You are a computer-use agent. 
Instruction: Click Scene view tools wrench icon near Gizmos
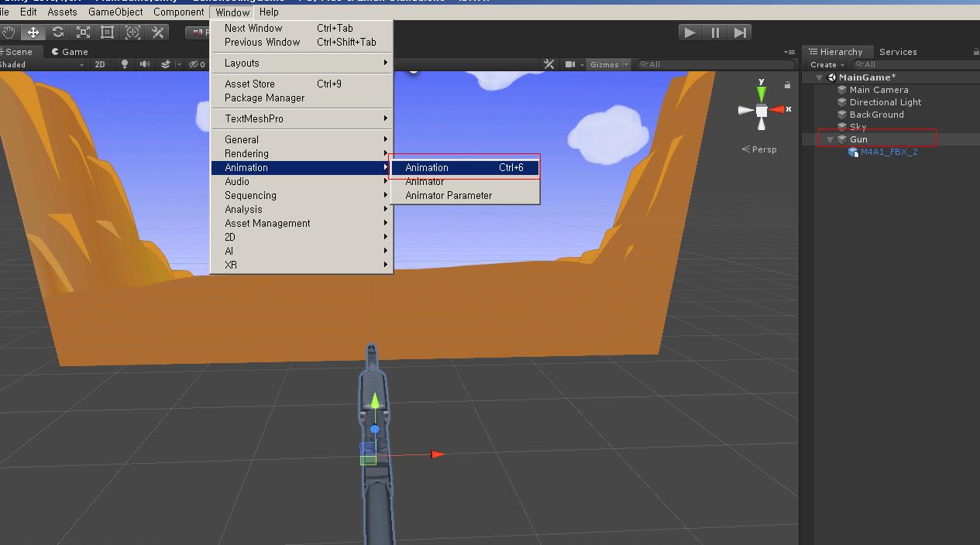coord(548,65)
